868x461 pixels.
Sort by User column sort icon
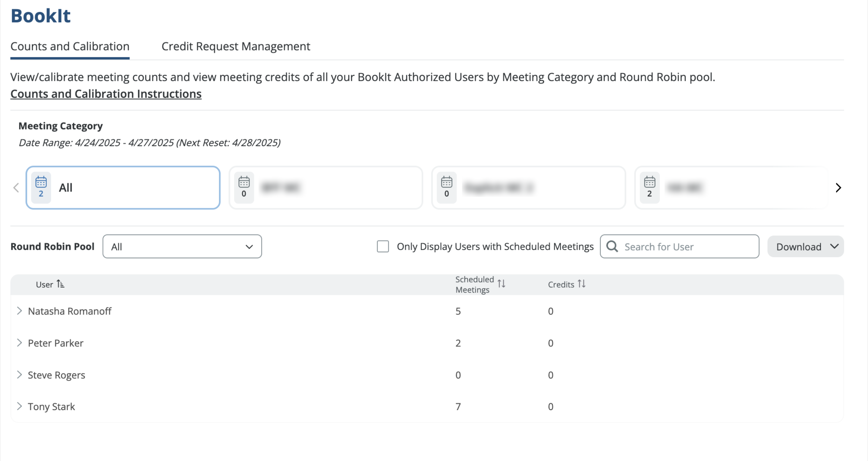[60, 284]
